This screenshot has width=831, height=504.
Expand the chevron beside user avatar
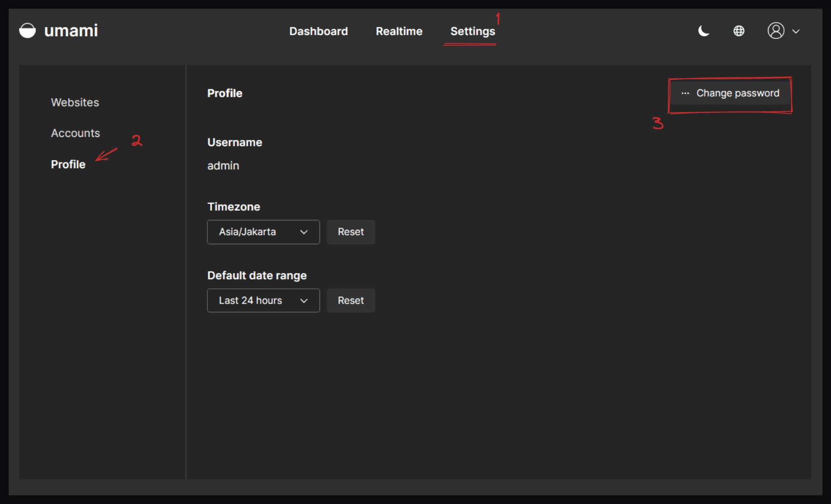[x=796, y=31]
